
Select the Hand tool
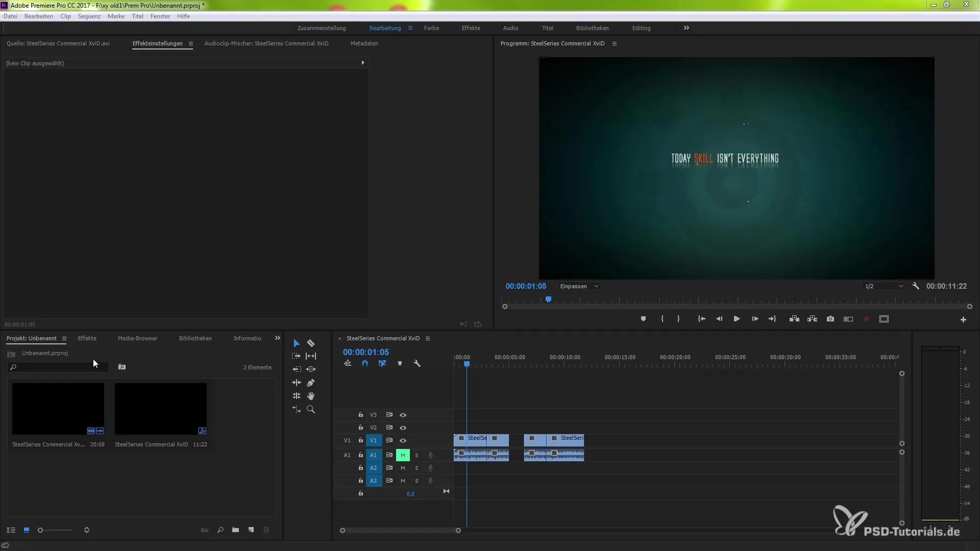click(x=311, y=396)
